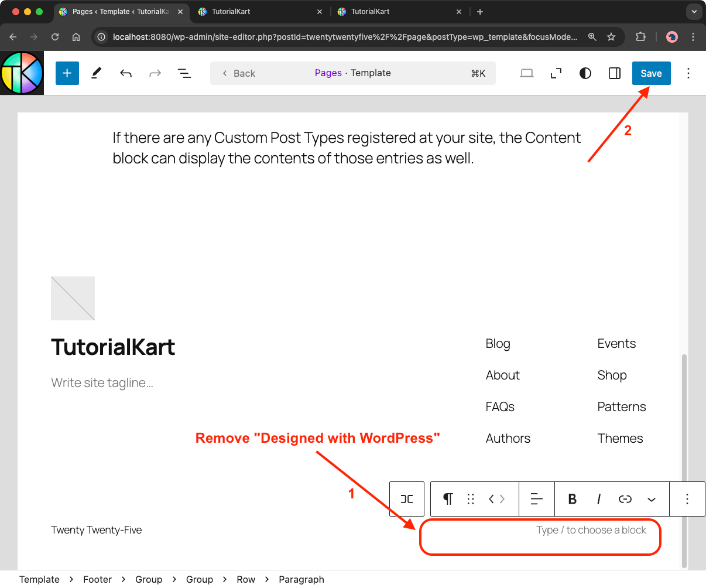
Task: Insert a link in the paragraph
Action: (x=625, y=499)
